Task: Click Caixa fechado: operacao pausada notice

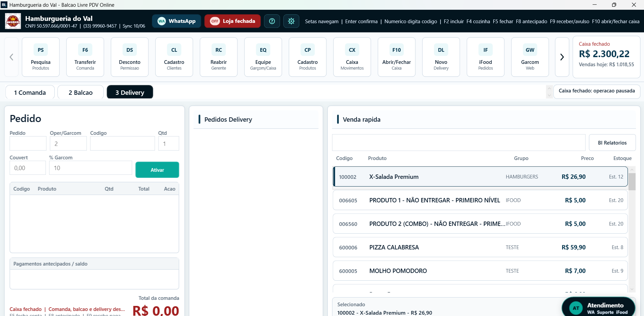Action: pos(597,91)
